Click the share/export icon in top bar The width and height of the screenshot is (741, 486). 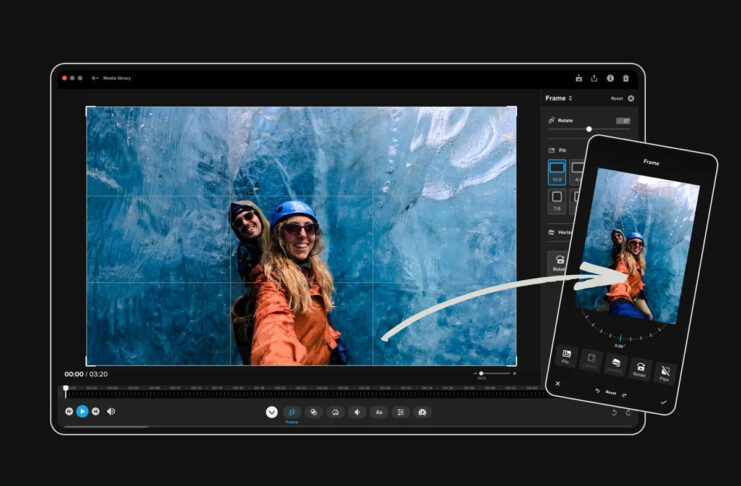[x=594, y=78]
